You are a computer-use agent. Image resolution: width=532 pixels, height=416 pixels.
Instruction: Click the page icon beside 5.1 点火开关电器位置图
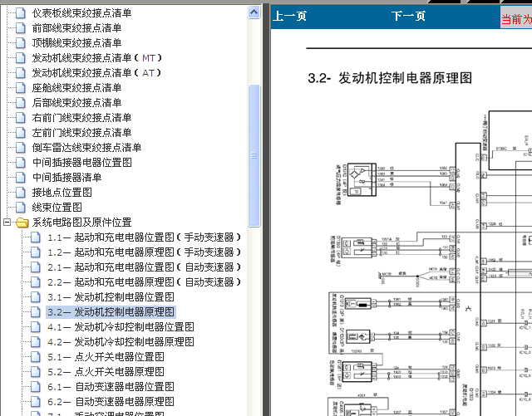point(35,357)
